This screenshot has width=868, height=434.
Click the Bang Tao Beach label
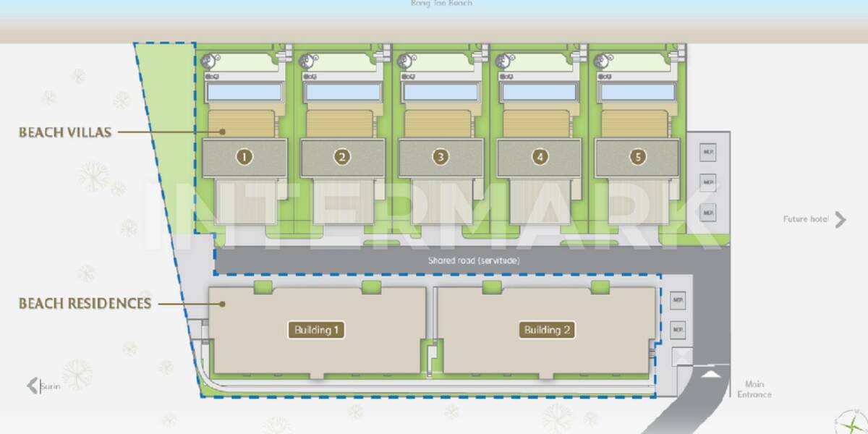[441, 4]
